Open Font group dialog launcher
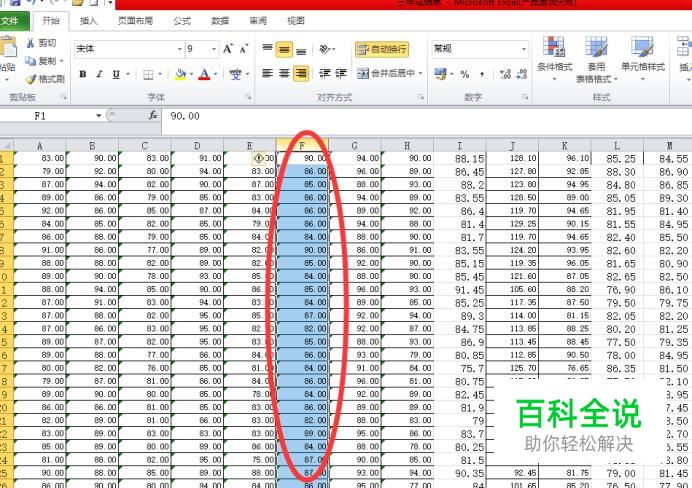The height and width of the screenshot is (488, 692). (248, 97)
